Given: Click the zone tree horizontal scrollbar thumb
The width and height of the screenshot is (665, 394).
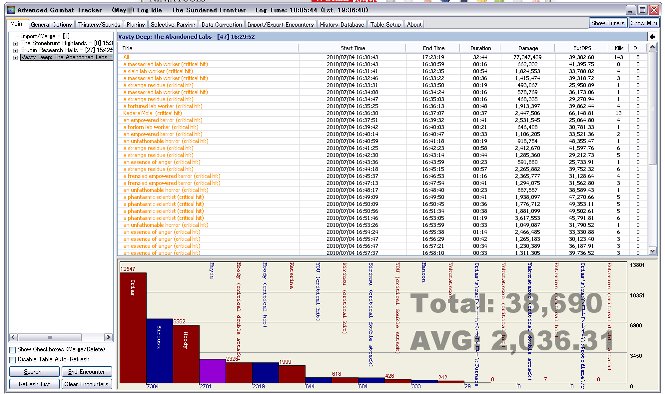Looking at the screenshot, I should (50, 337).
